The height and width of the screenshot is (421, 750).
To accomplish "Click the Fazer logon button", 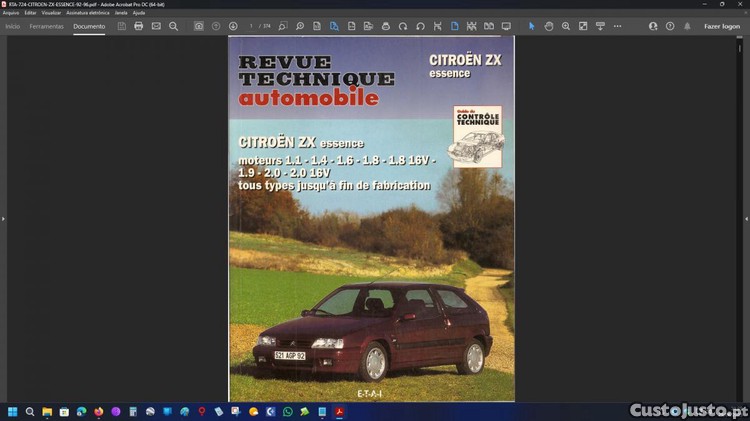I will pos(721,26).
